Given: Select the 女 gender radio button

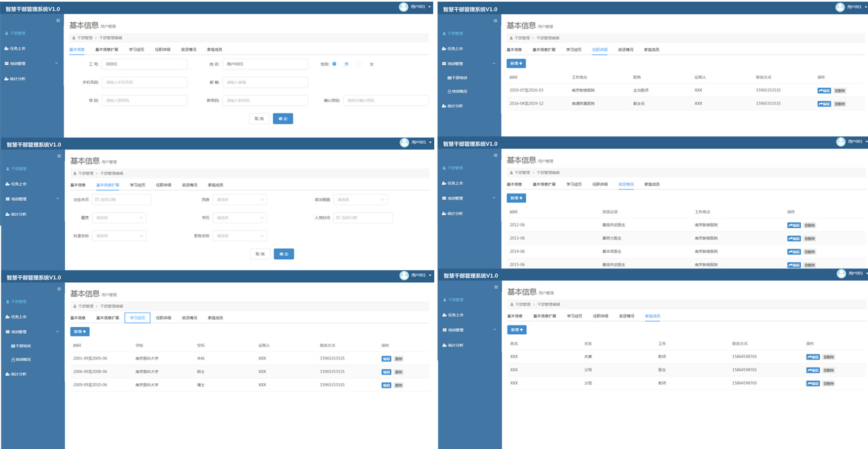Looking at the screenshot, I should 359,64.
